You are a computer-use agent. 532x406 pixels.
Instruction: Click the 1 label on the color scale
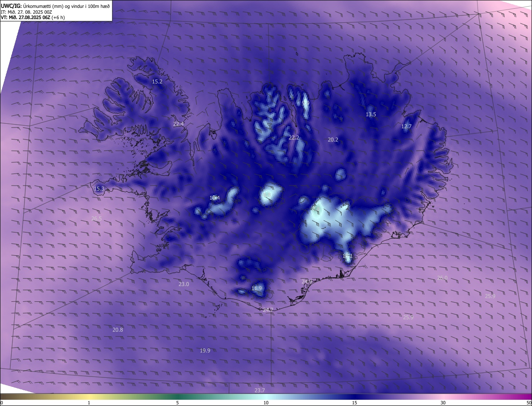click(89, 403)
